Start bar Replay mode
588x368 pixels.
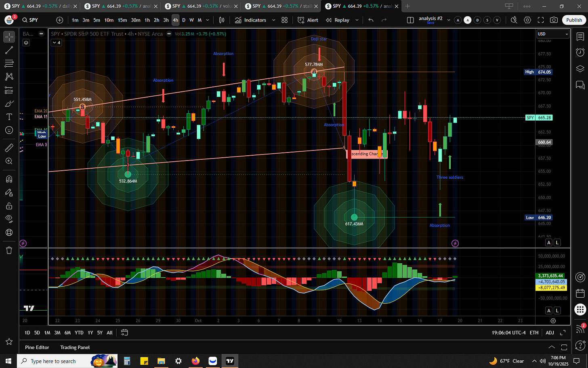pyautogui.click(x=338, y=20)
